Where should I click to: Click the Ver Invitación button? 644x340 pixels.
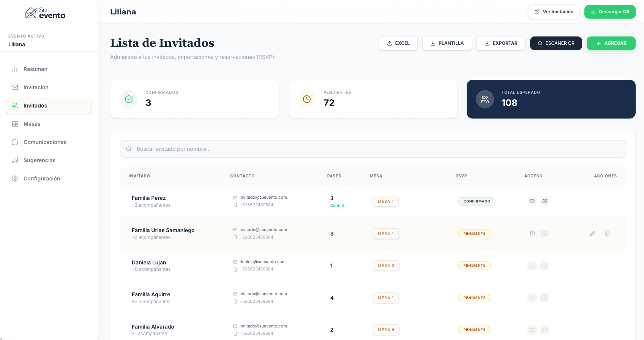pos(554,12)
